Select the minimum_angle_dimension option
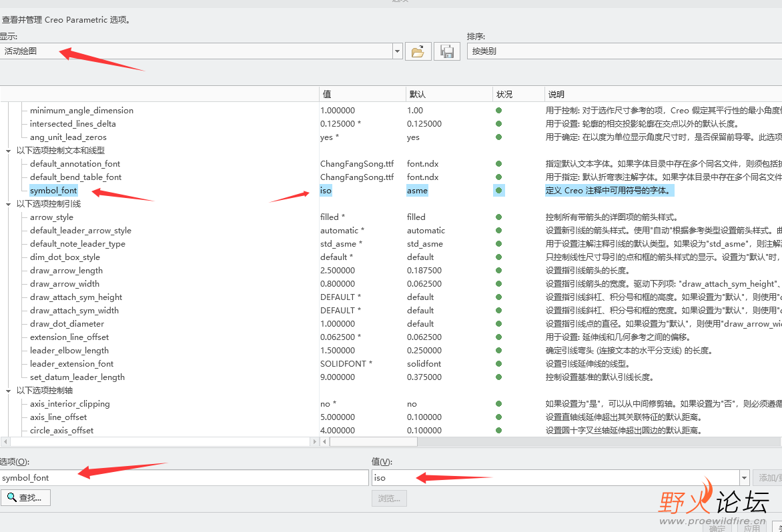 (81, 111)
